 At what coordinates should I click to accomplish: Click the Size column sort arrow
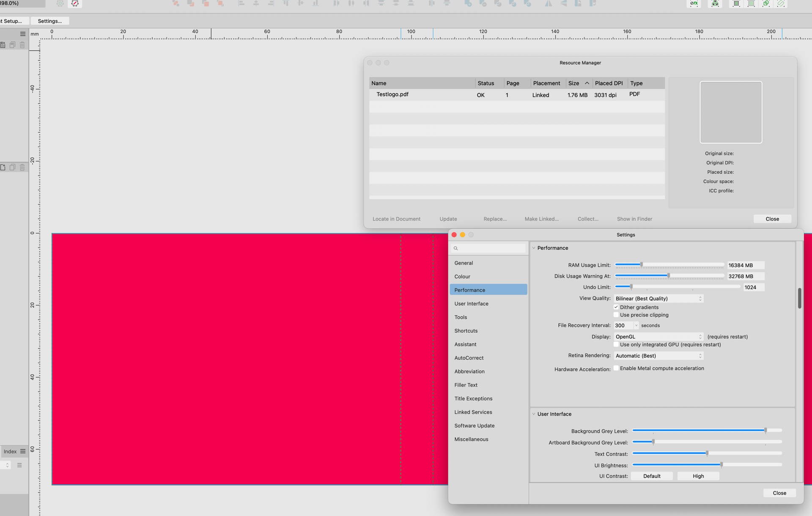coord(587,83)
